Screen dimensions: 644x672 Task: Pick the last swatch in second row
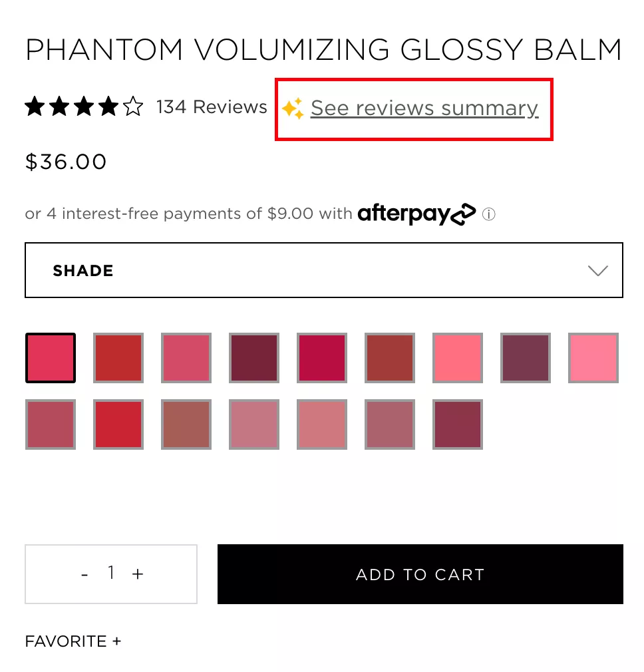click(458, 424)
